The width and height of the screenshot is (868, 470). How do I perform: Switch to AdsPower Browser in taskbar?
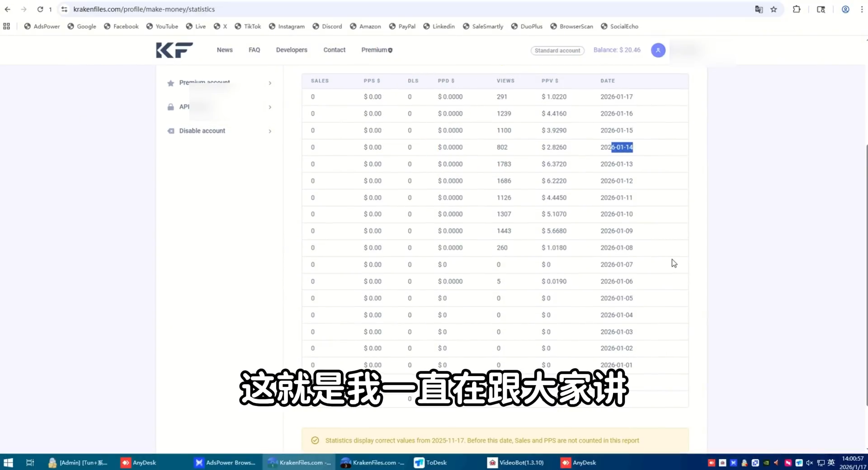pyautogui.click(x=225, y=462)
